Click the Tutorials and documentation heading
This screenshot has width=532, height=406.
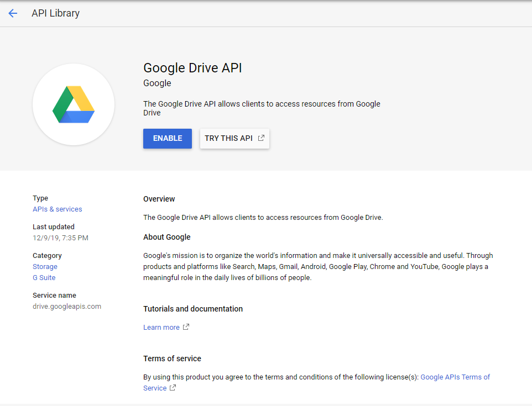tap(192, 309)
